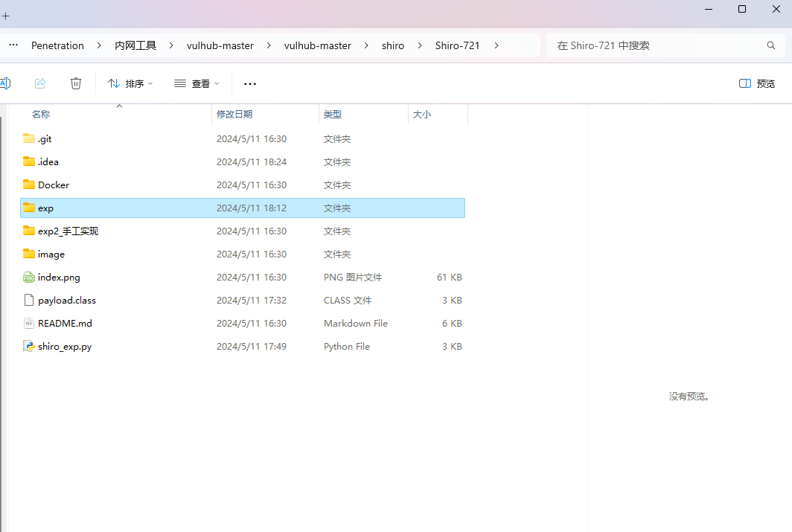Select the README.md file icon
Viewport: 792px width, 532px height.
pyautogui.click(x=29, y=323)
